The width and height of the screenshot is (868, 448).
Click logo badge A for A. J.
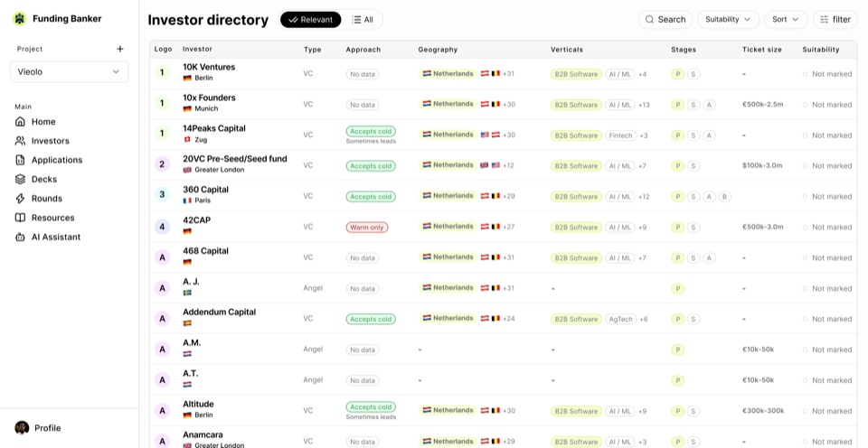tap(162, 287)
